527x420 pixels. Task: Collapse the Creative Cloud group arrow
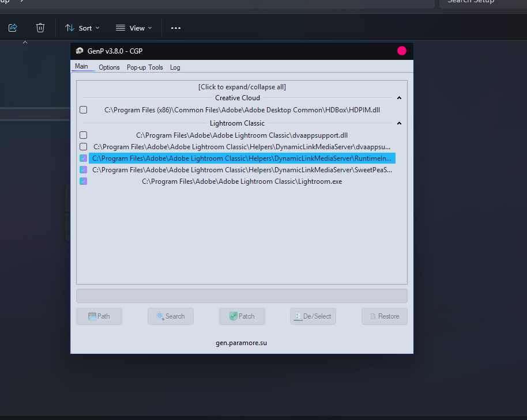click(399, 98)
